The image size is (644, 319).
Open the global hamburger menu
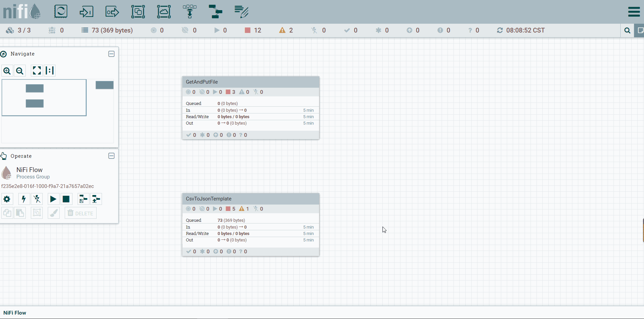[634, 12]
